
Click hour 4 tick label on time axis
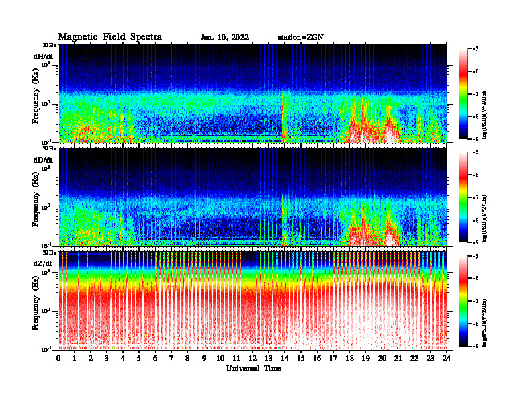coord(123,359)
